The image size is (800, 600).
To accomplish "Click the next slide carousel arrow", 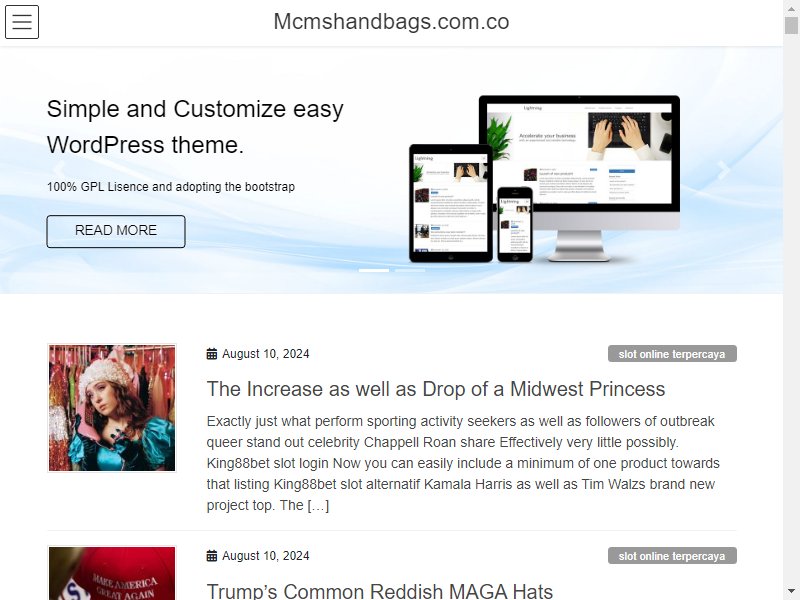I will coord(723,170).
